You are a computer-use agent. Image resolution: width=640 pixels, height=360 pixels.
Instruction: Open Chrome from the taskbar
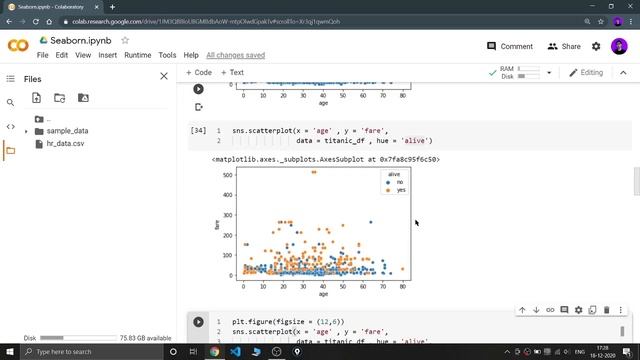coord(214,351)
